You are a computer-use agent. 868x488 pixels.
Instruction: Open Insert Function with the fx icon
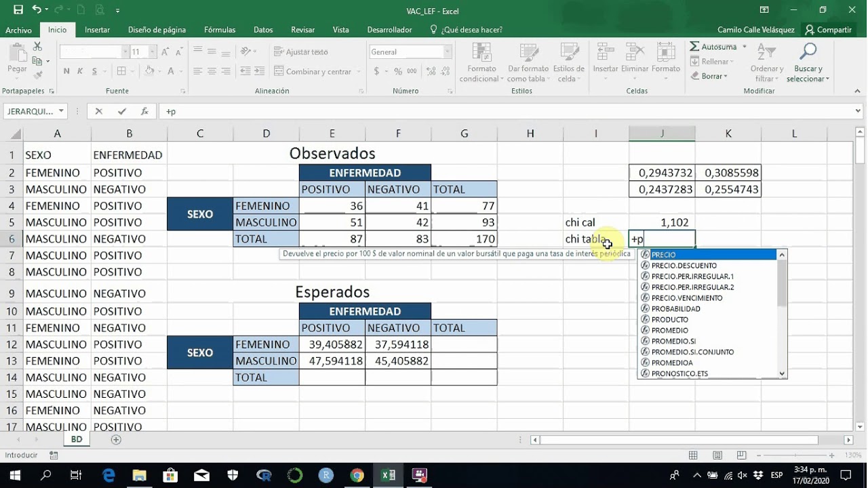(144, 112)
